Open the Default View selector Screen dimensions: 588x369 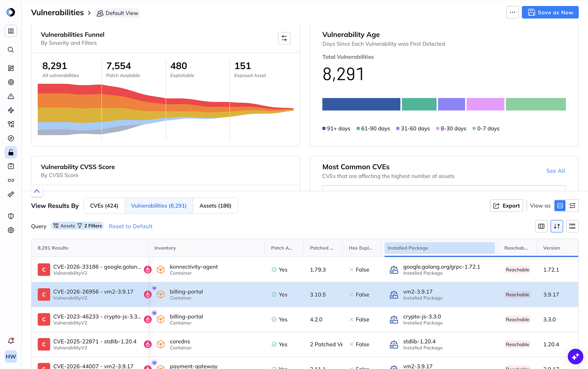tap(117, 13)
